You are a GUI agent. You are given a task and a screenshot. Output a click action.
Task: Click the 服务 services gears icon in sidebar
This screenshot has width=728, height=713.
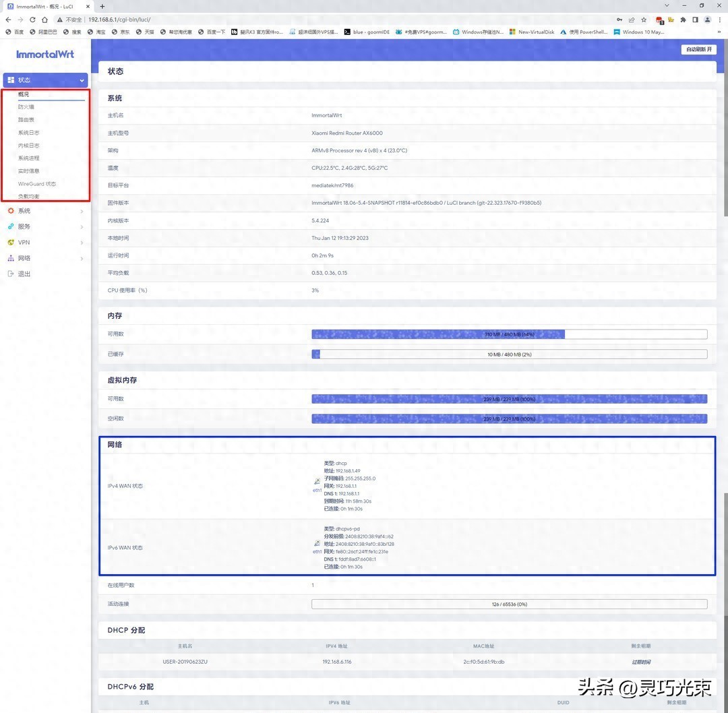click(11, 226)
